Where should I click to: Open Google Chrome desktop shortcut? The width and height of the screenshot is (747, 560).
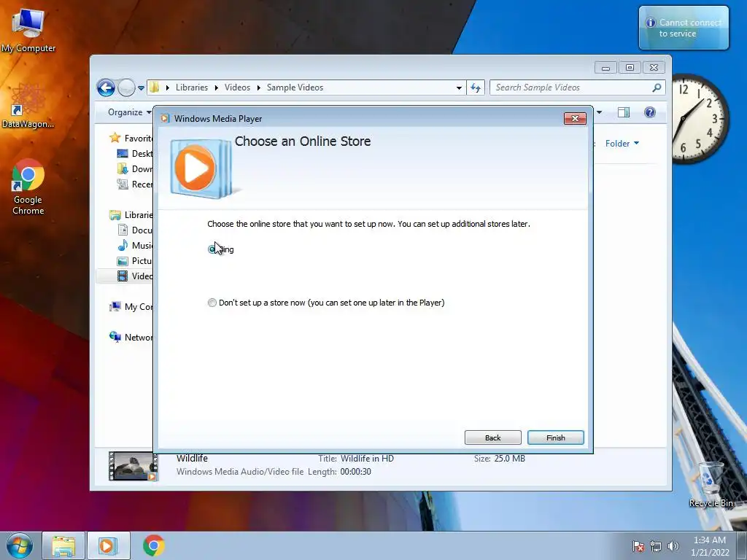pos(28,187)
